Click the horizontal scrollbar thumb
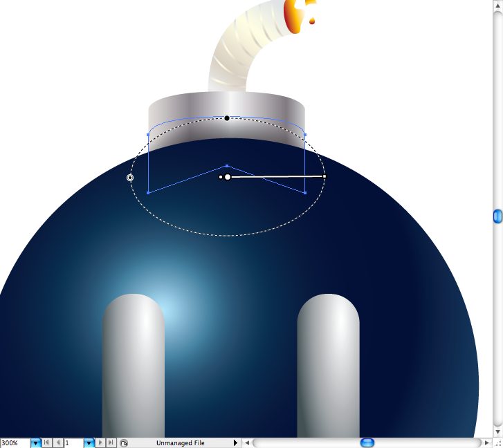 [367, 442]
